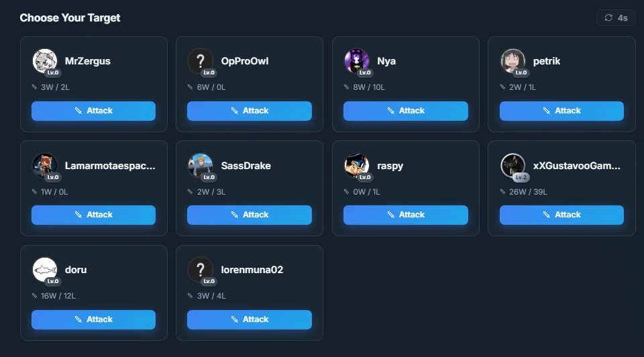This screenshot has width=644, height=357.
Task: Click MrZergus's cat avatar
Action: click(x=45, y=61)
